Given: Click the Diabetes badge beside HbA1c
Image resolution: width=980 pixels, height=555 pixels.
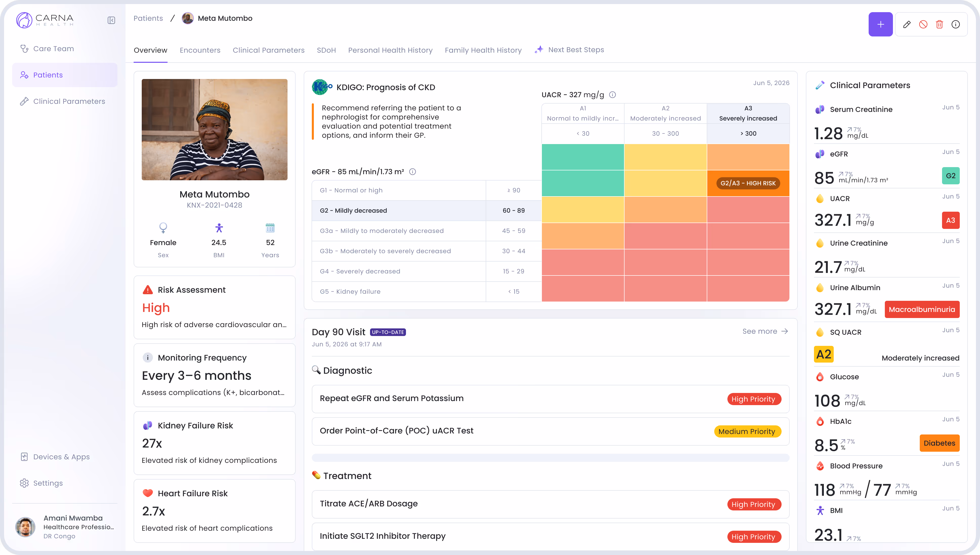Looking at the screenshot, I should pos(939,443).
